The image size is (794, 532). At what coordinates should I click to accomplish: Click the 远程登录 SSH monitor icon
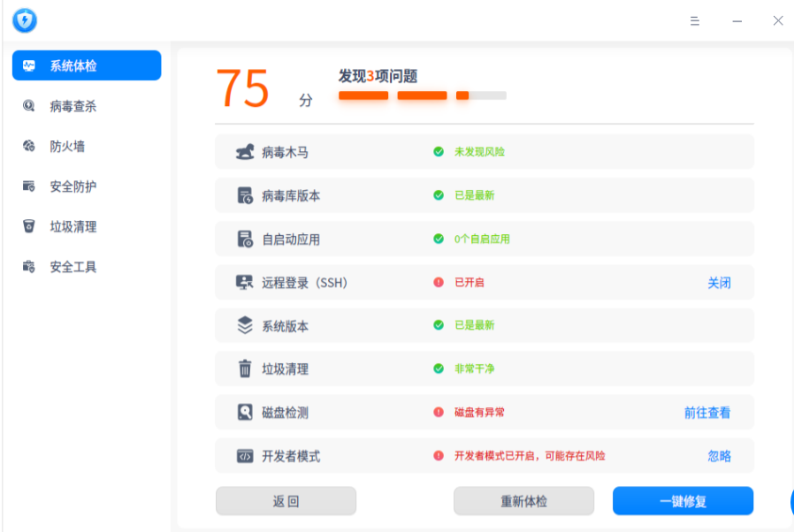click(x=245, y=283)
